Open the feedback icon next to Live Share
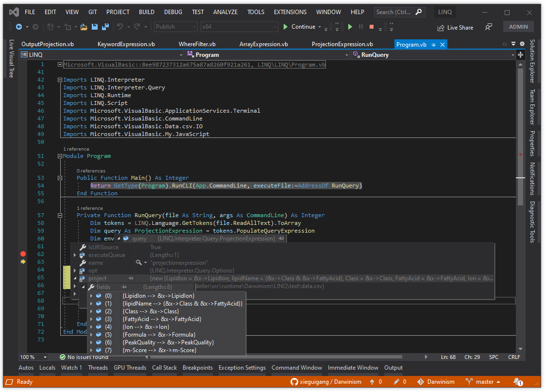The height and width of the screenshot is (392, 545). coord(489,27)
